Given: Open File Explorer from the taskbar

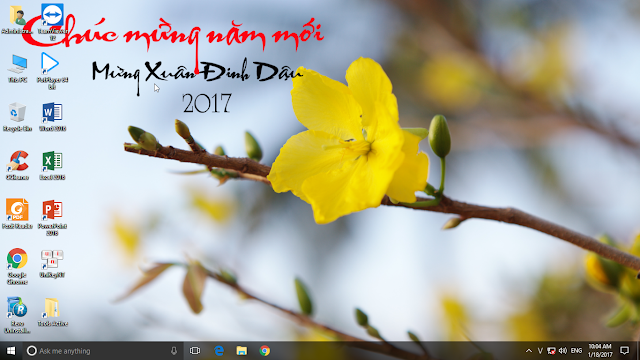Looking at the screenshot, I should [x=242, y=351].
